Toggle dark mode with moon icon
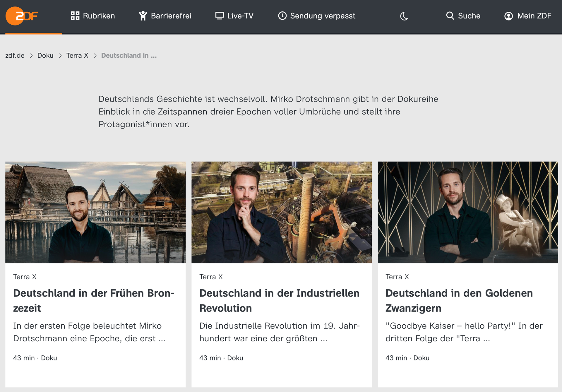 pyautogui.click(x=404, y=16)
